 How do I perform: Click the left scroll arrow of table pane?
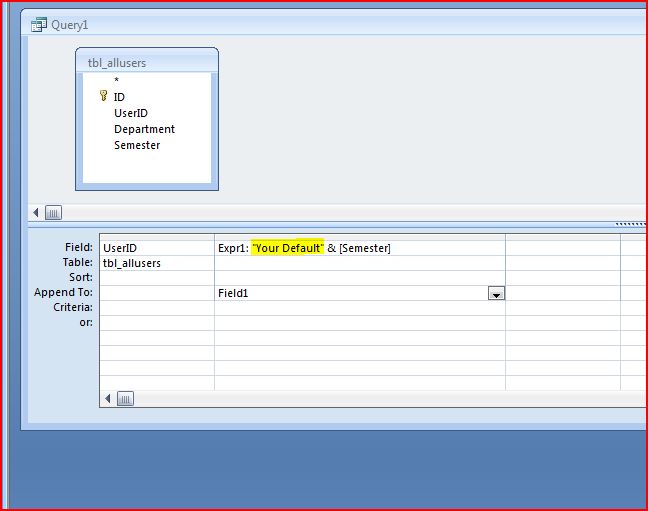pos(36,213)
